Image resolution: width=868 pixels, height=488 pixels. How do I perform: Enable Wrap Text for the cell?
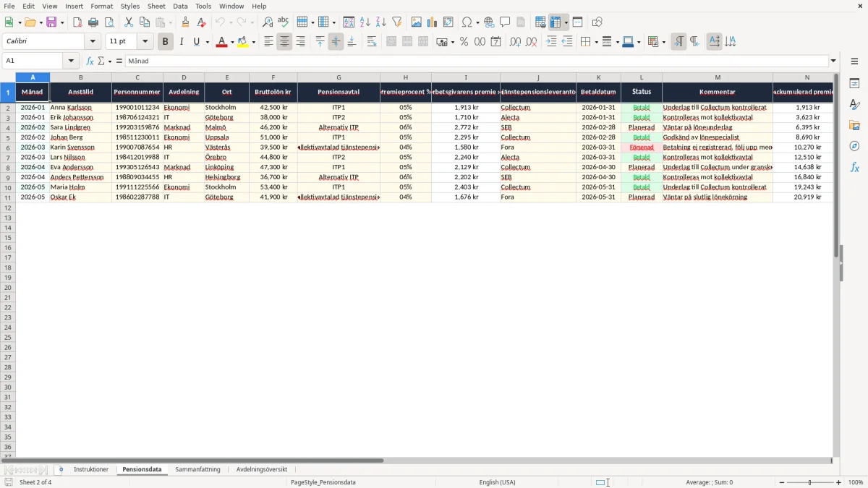(372, 42)
